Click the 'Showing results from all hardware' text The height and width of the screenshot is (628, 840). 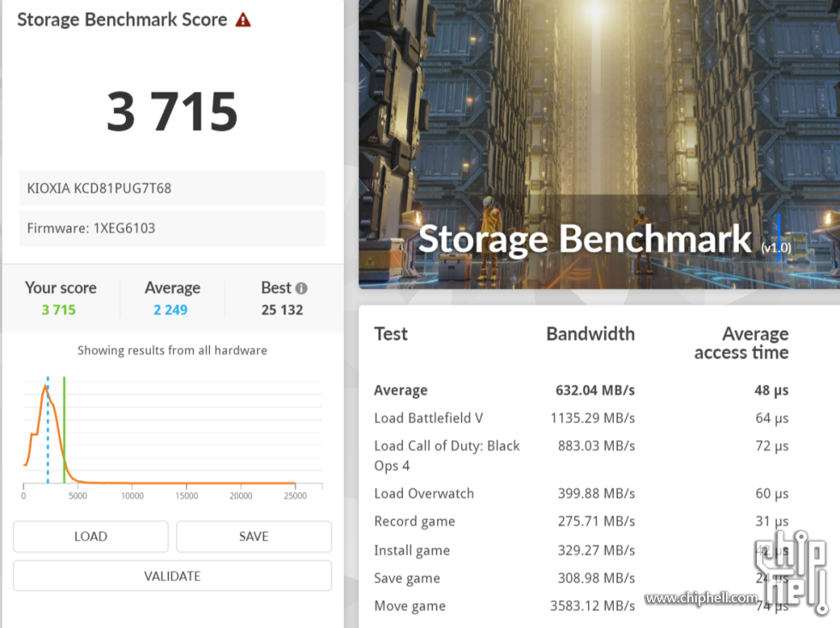[x=172, y=350]
